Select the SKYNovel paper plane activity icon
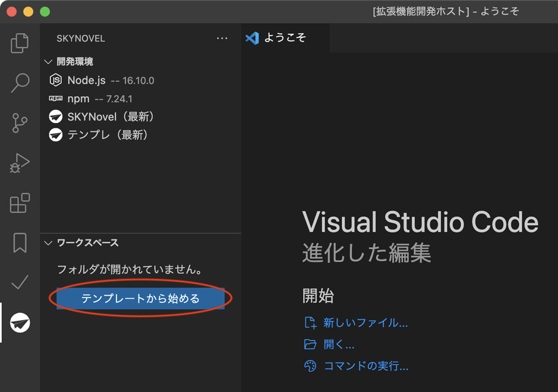Image resolution: width=558 pixels, height=392 pixels. tap(20, 323)
